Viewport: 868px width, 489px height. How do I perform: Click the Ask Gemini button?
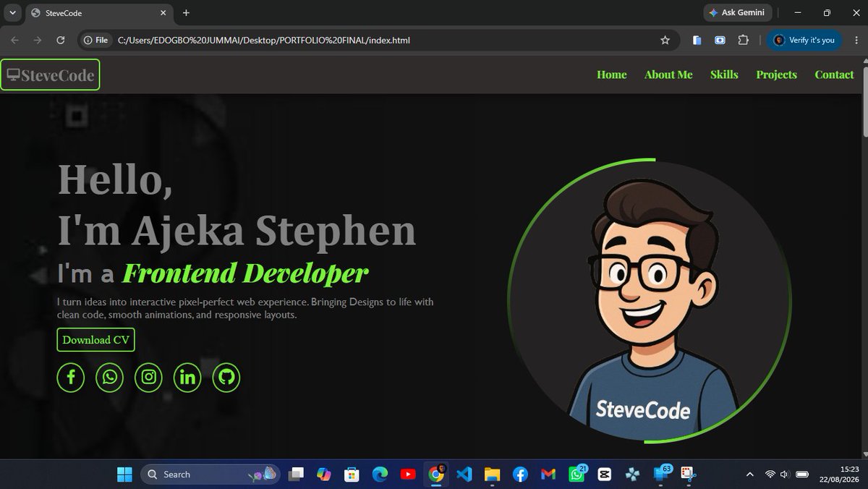737,12
